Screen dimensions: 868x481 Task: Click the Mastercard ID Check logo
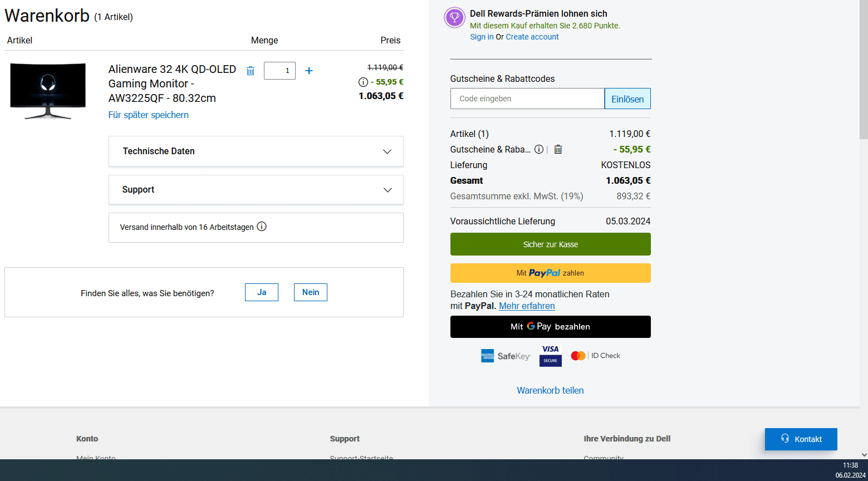[595, 356]
